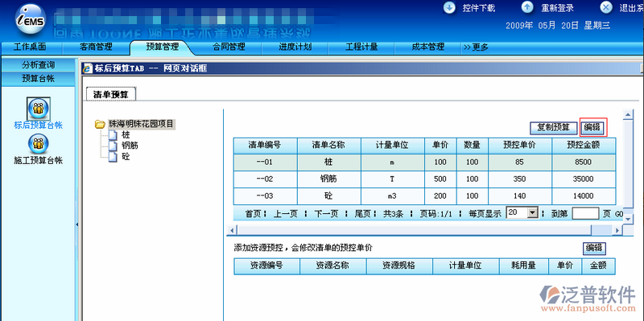Select 钢筋 node in project tree
Screen dimensions: 644x321
coord(127,146)
